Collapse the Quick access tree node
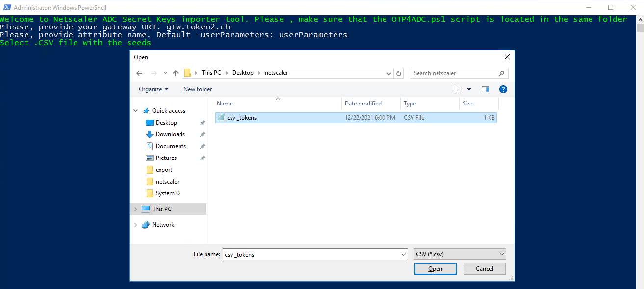Image resolution: width=644 pixels, height=289 pixels. [136, 111]
